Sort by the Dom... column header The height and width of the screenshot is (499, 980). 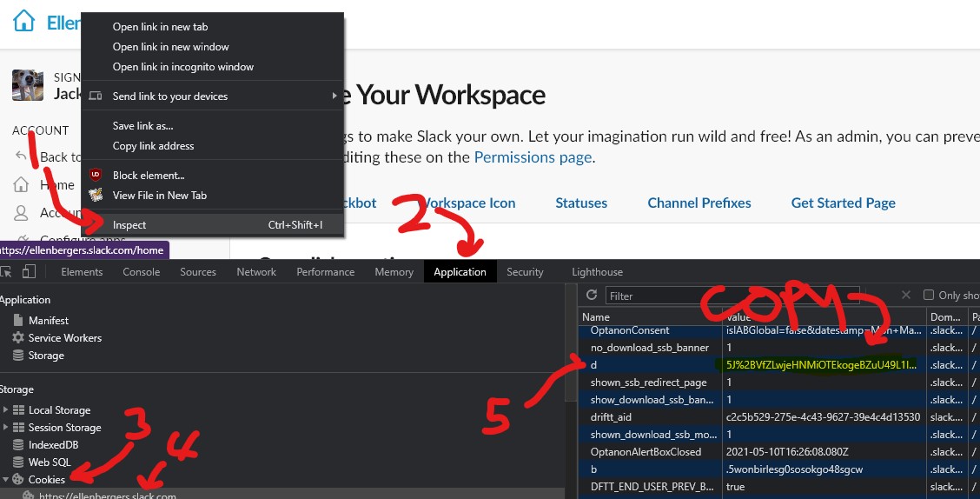click(x=945, y=317)
